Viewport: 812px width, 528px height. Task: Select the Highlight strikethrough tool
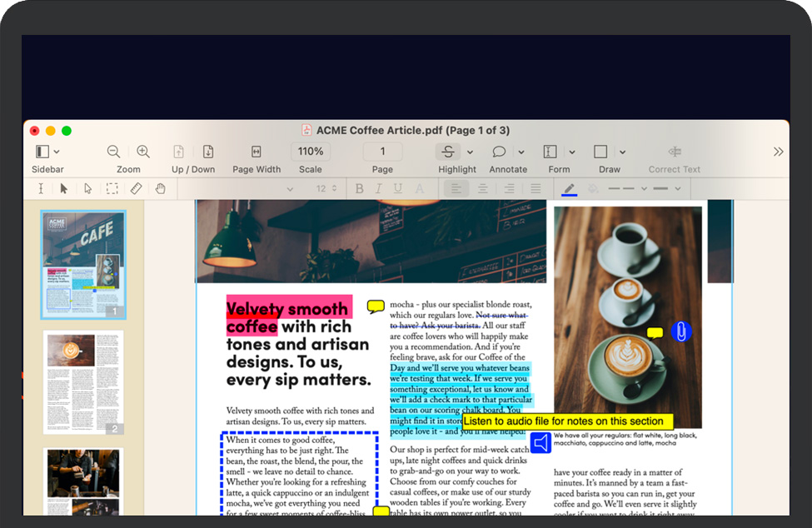(448, 152)
